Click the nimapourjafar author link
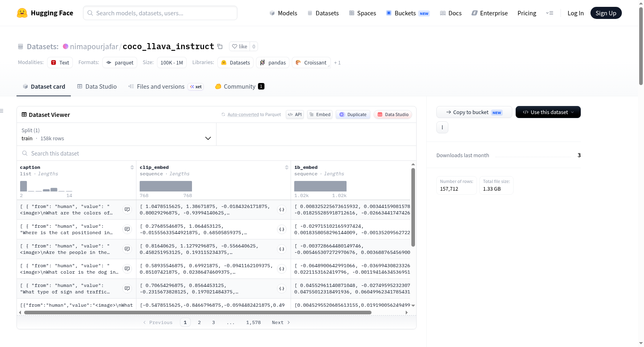This screenshot has width=644, height=347. pos(94,46)
